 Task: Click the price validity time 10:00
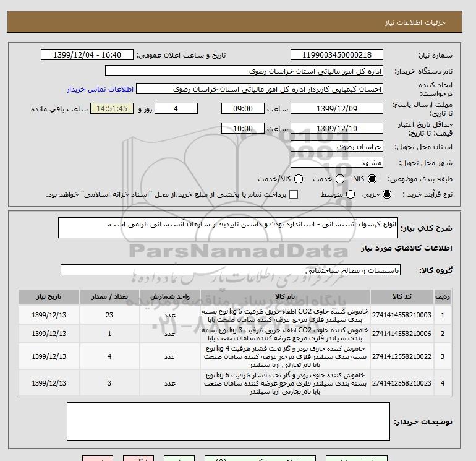[x=243, y=128]
